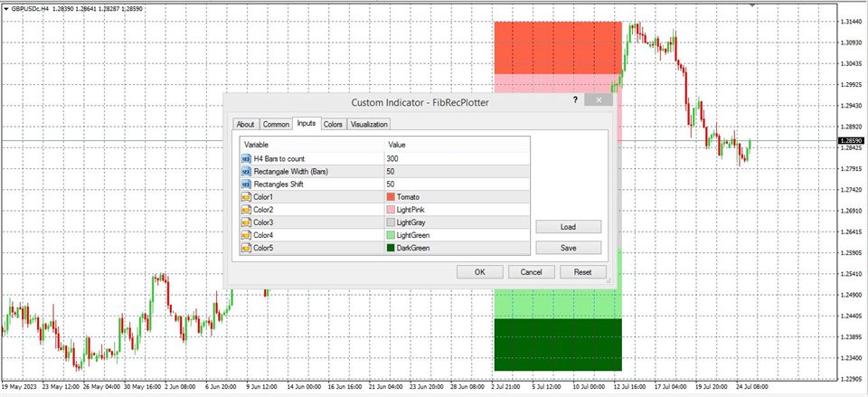This screenshot has width=868, height=397.
Task: Switch to the About tab
Action: pos(245,125)
